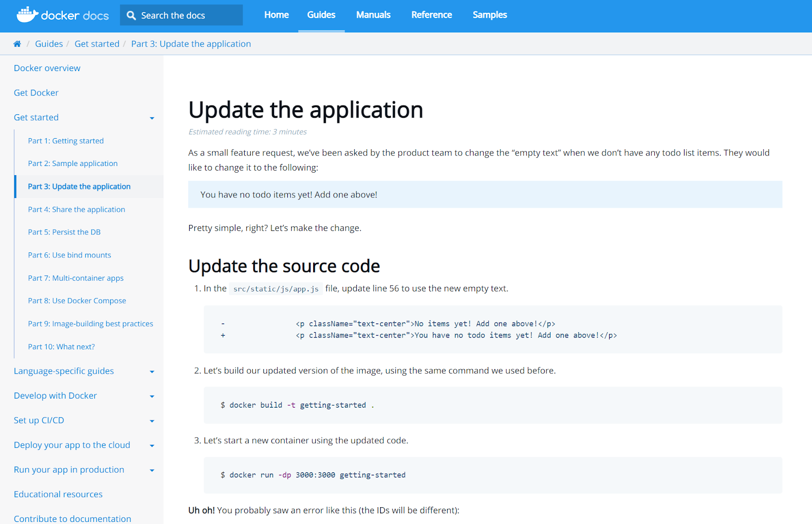This screenshot has height=524, width=812.
Task: Click the home icon in the breadcrumb
Action: (17, 44)
